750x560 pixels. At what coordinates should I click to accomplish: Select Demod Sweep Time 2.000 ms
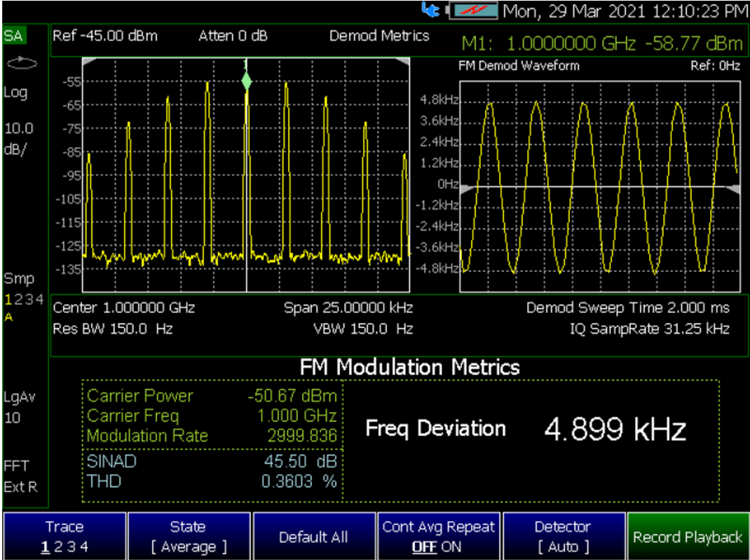coord(628,307)
